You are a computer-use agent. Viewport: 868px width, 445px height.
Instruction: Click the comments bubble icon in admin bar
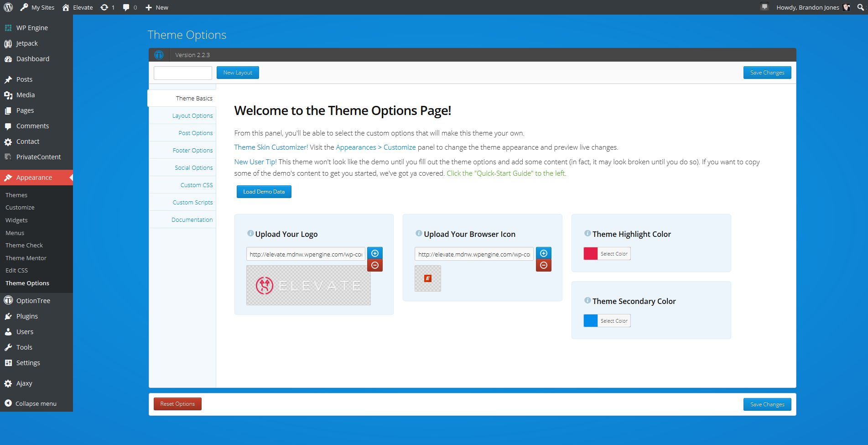click(126, 7)
